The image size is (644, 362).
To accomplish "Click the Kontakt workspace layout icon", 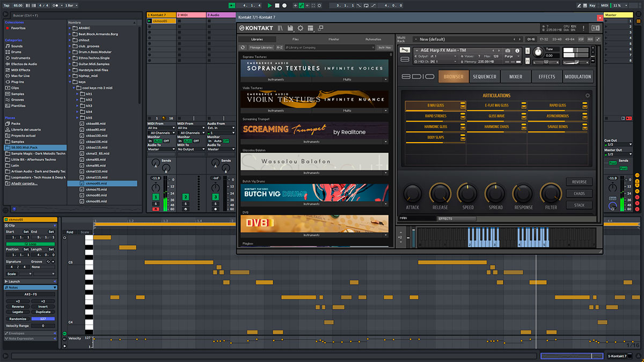I will (x=310, y=28).
